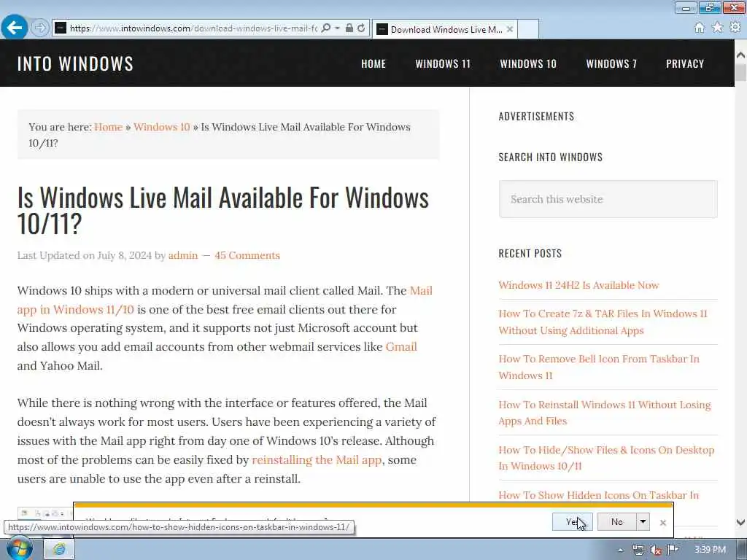
Task: Close the Download Windows Live Mail tab
Action: (x=510, y=29)
